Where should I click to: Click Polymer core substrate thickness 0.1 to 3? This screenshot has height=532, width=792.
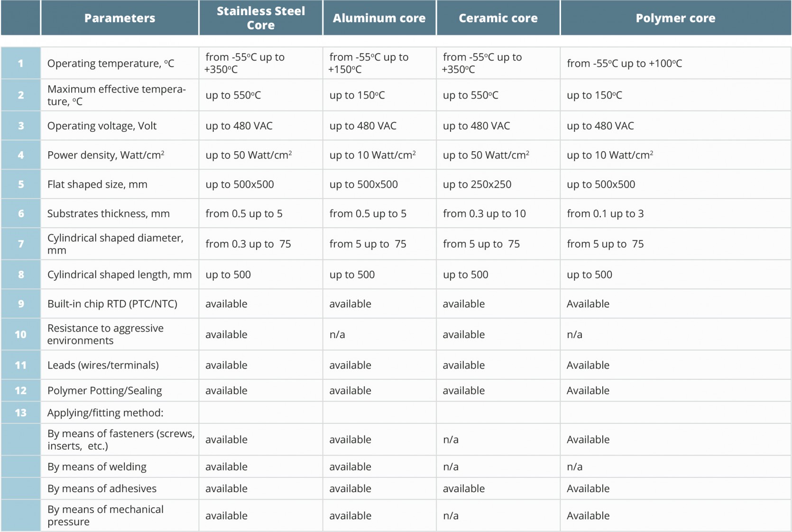[605, 213]
